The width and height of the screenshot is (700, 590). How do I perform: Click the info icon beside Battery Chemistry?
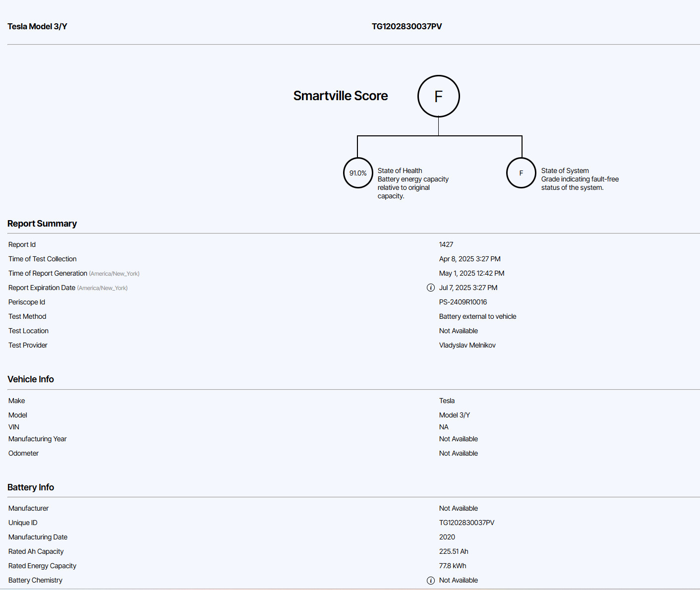click(x=431, y=580)
